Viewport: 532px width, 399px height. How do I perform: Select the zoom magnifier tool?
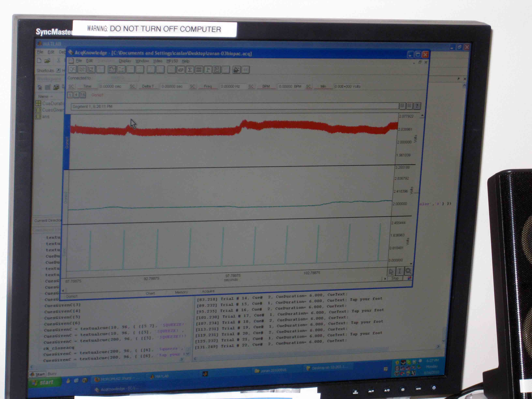click(408, 271)
